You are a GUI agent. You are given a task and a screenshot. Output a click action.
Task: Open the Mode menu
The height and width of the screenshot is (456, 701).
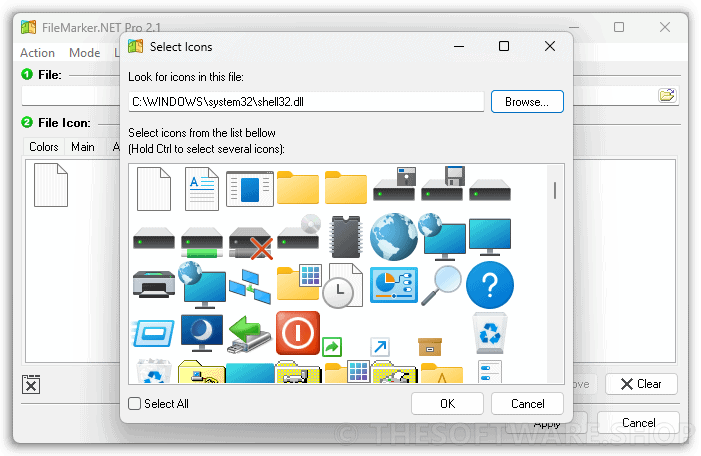[84, 53]
